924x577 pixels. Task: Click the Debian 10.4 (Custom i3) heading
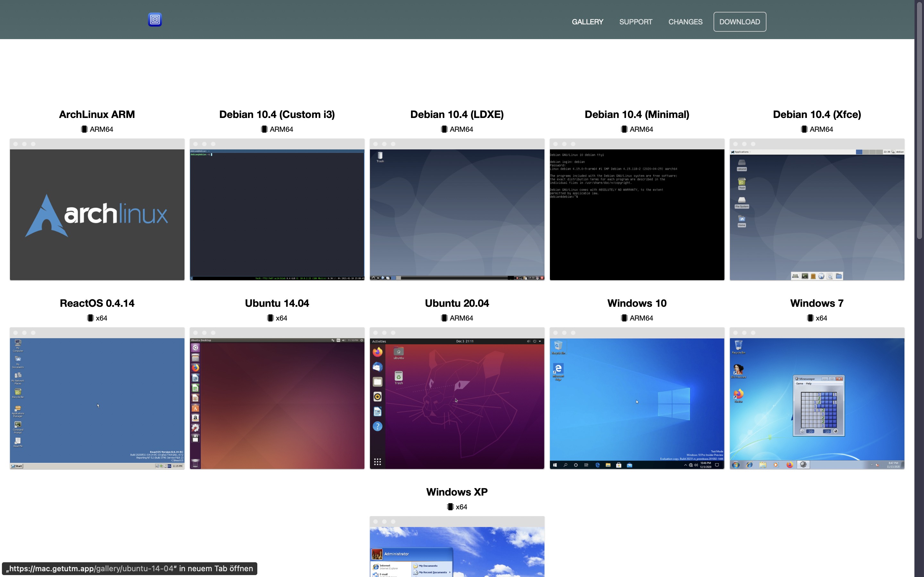click(x=277, y=114)
